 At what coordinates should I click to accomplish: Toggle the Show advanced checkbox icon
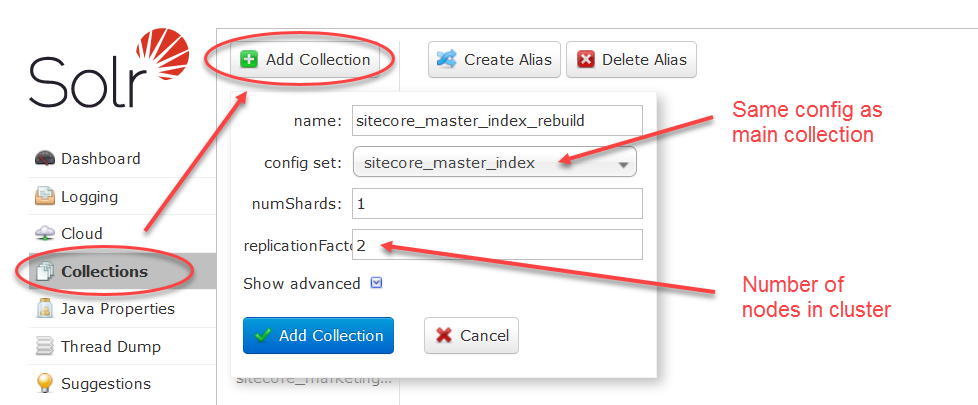click(x=376, y=283)
